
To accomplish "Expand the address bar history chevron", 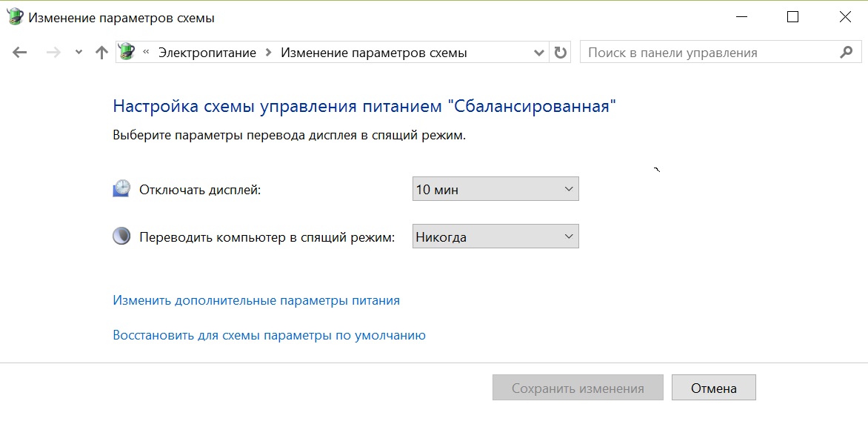I will [x=539, y=53].
